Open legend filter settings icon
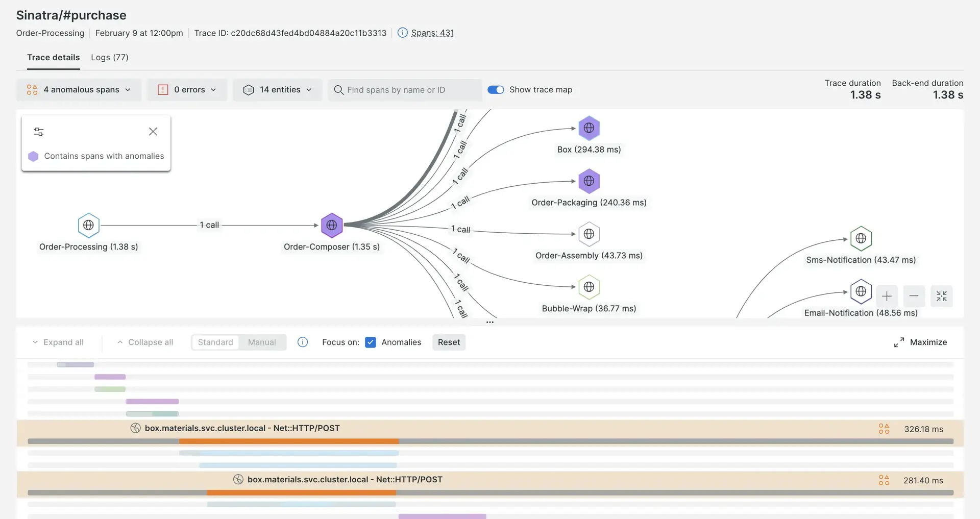This screenshot has width=980, height=519. pos(39,132)
